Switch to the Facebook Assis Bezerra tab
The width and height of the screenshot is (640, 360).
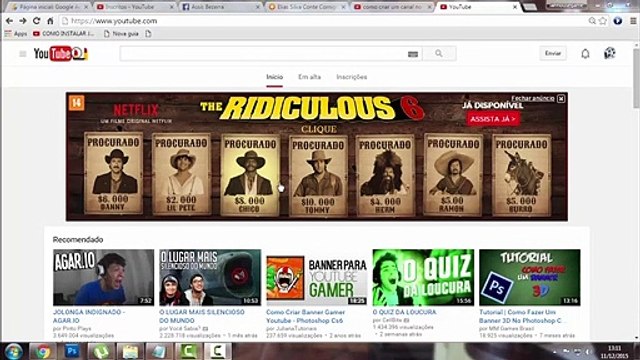[x=220, y=7]
